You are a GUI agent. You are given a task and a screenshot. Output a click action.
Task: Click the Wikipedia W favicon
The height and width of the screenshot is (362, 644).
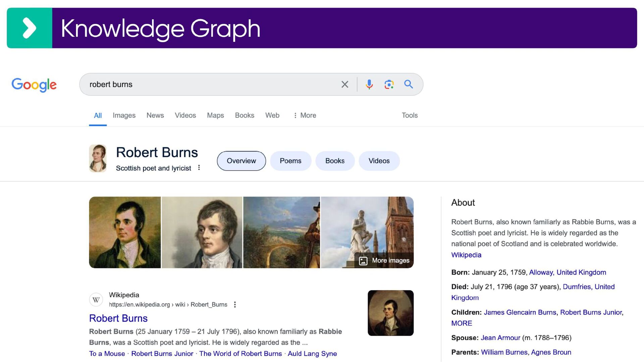[96, 300]
